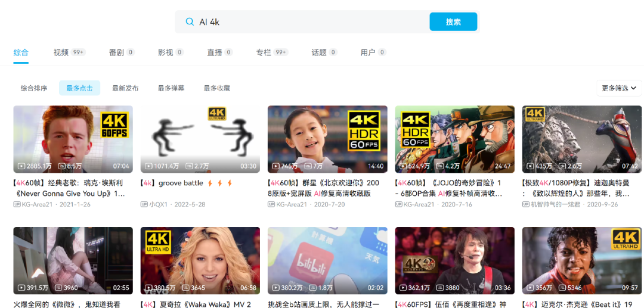
Task: Open the 影视 tab
Action: (171, 52)
